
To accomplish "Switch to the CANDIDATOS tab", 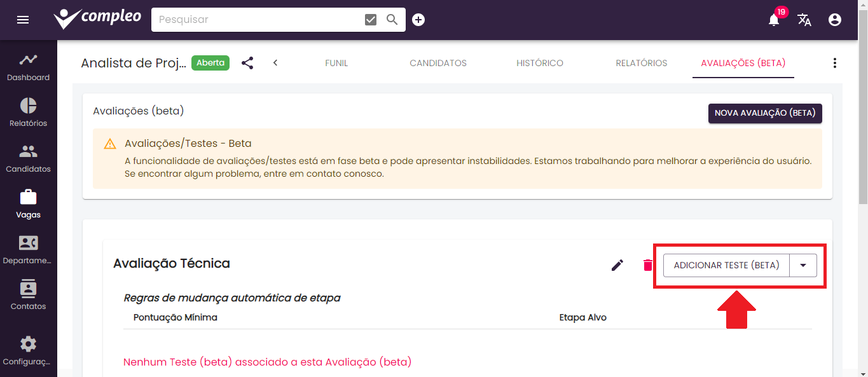I will coord(437,63).
